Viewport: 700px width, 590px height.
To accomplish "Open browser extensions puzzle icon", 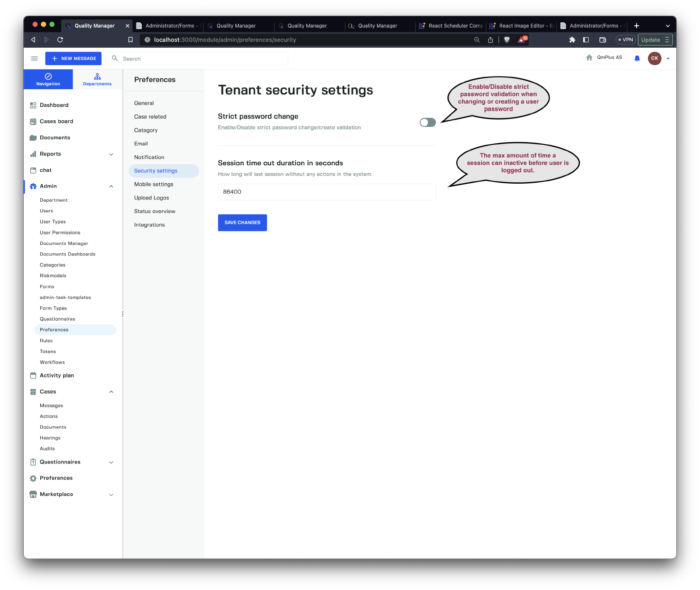I will click(572, 40).
